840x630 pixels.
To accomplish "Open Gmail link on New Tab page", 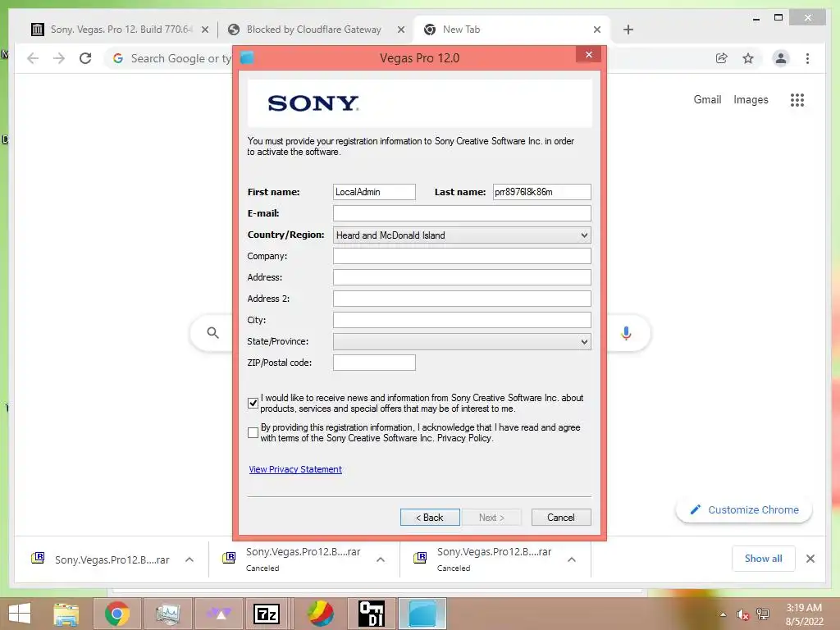I will pyautogui.click(x=707, y=99).
